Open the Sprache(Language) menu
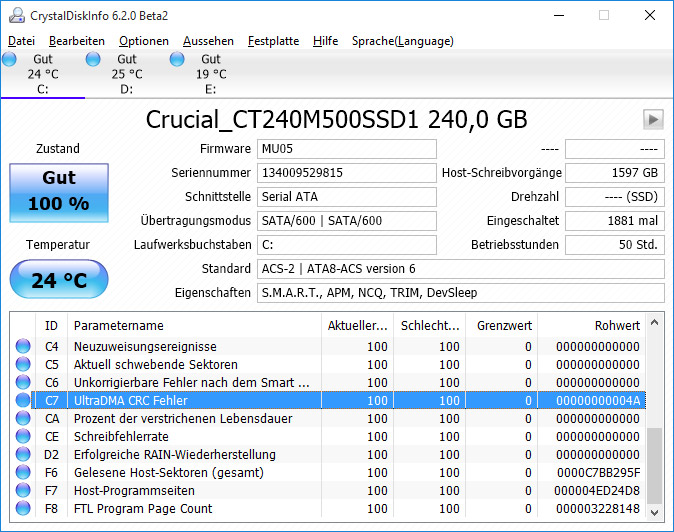 [402, 41]
